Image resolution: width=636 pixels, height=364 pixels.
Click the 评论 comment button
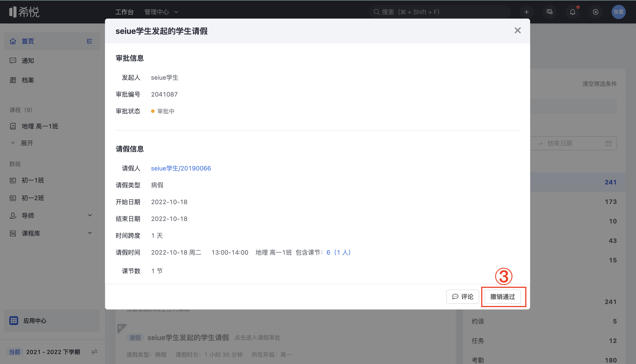coord(463,297)
